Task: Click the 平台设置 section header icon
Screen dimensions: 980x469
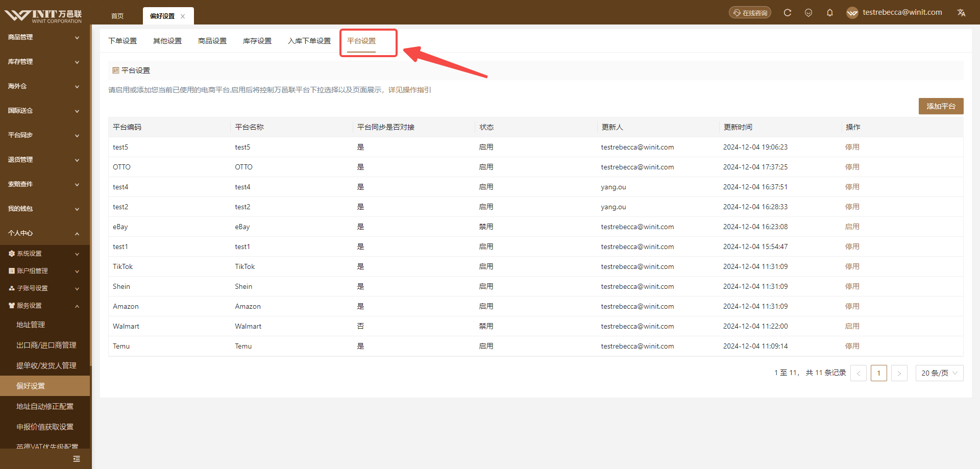Action: tap(116, 70)
